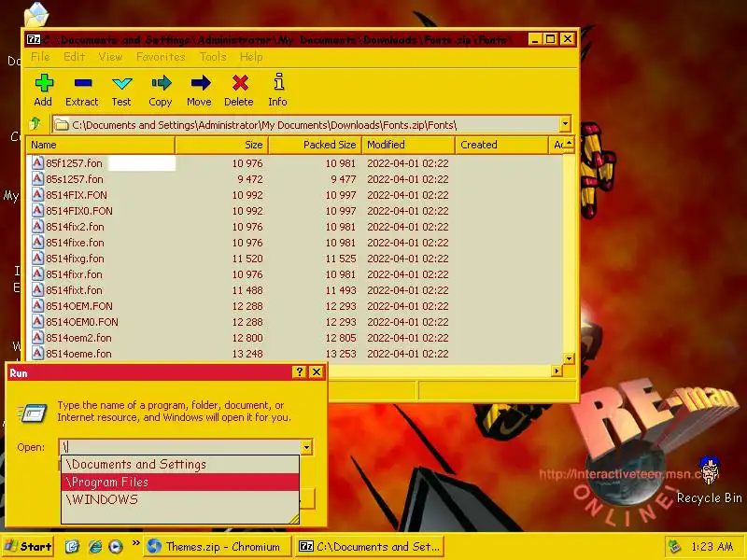The height and width of the screenshot is (560, 747).
Task: Click the Extract toolbar icon
Action: (x=83, y=83)
